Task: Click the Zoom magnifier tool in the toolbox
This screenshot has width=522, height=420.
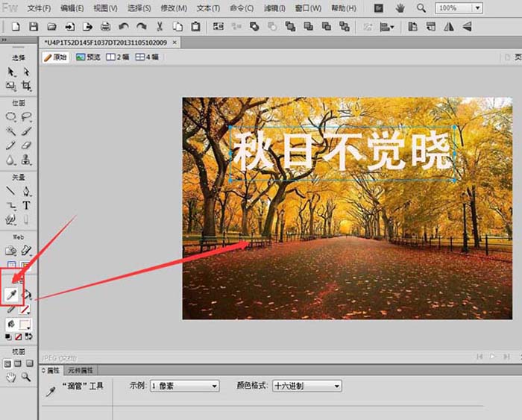Action: [26, 377]
